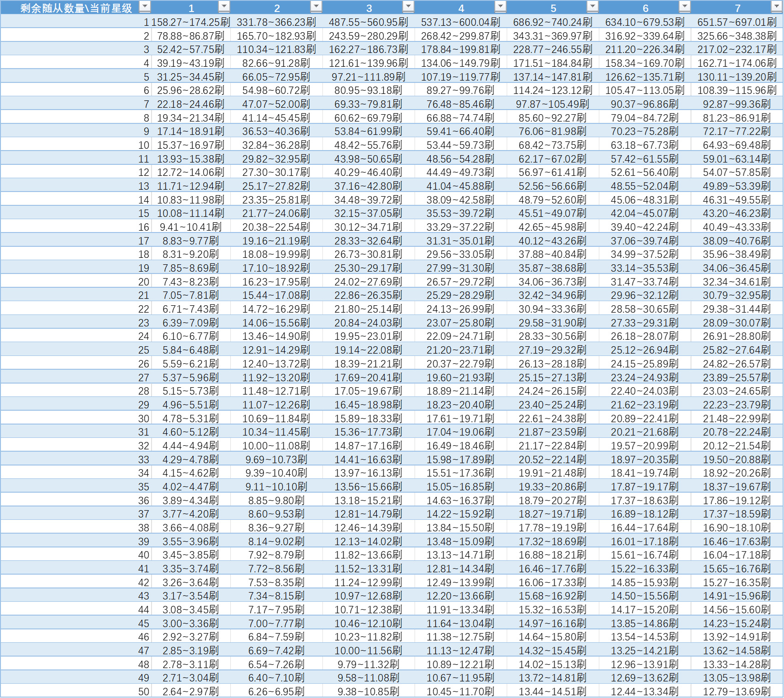Select cell 2.64~2.97刷

(191, 691)
